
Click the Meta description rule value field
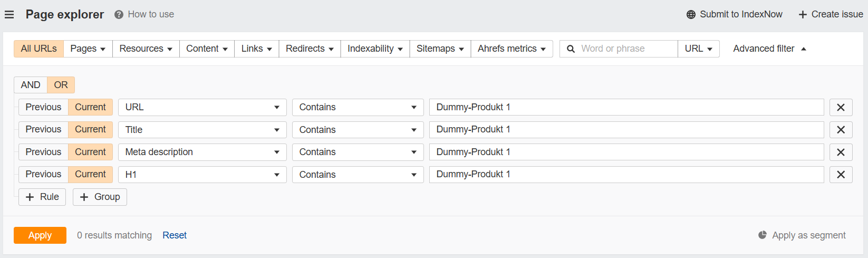(x=626, y=152)
